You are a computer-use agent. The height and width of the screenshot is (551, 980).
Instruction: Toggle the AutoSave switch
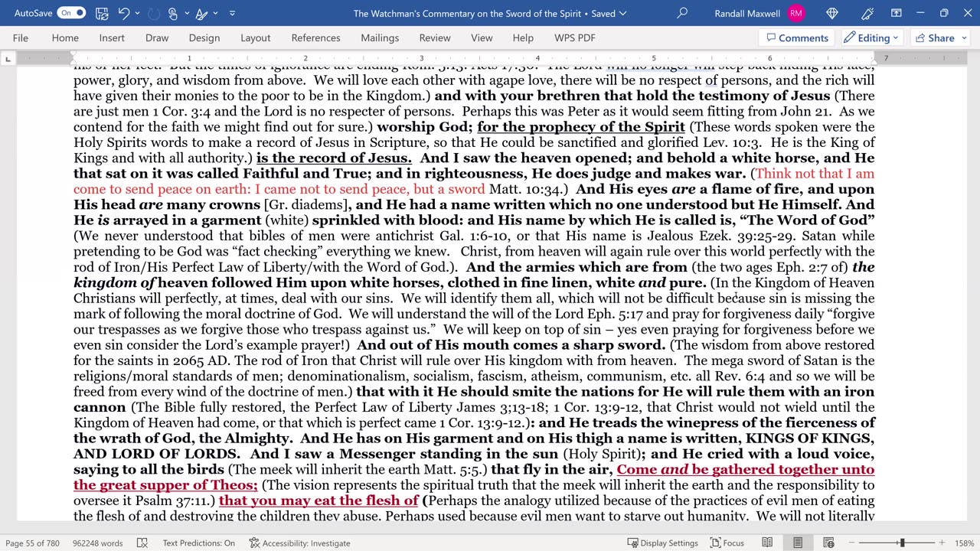72,13
